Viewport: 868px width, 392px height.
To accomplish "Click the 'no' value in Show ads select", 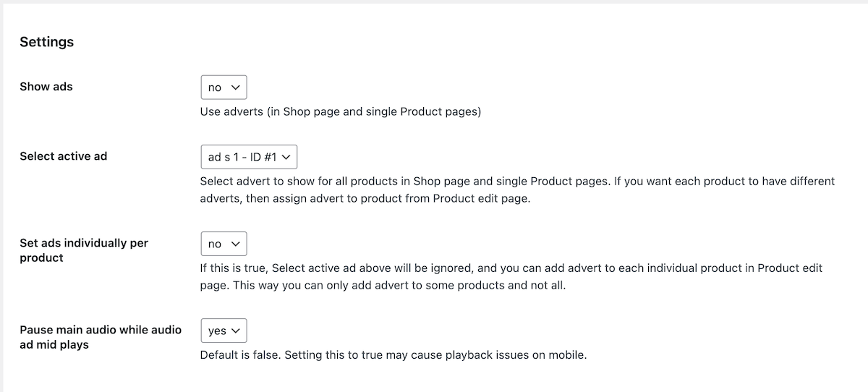I will tap(215, 88).
